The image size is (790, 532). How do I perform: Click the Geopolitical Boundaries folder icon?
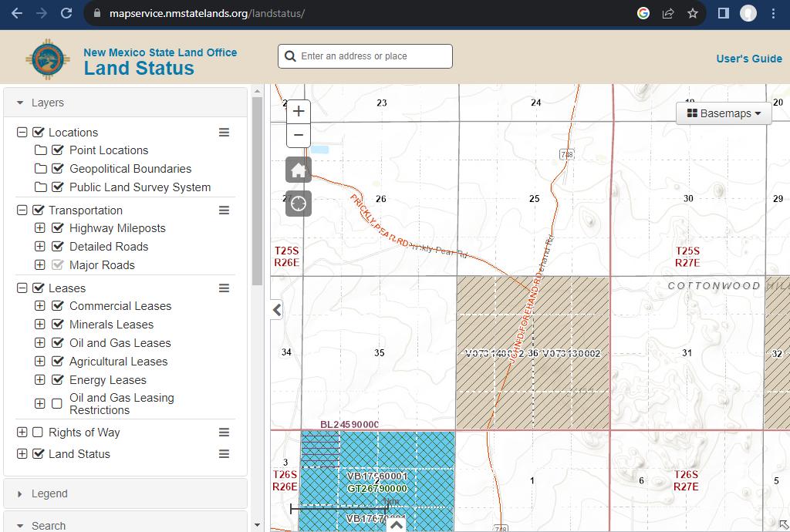[41, 169]
